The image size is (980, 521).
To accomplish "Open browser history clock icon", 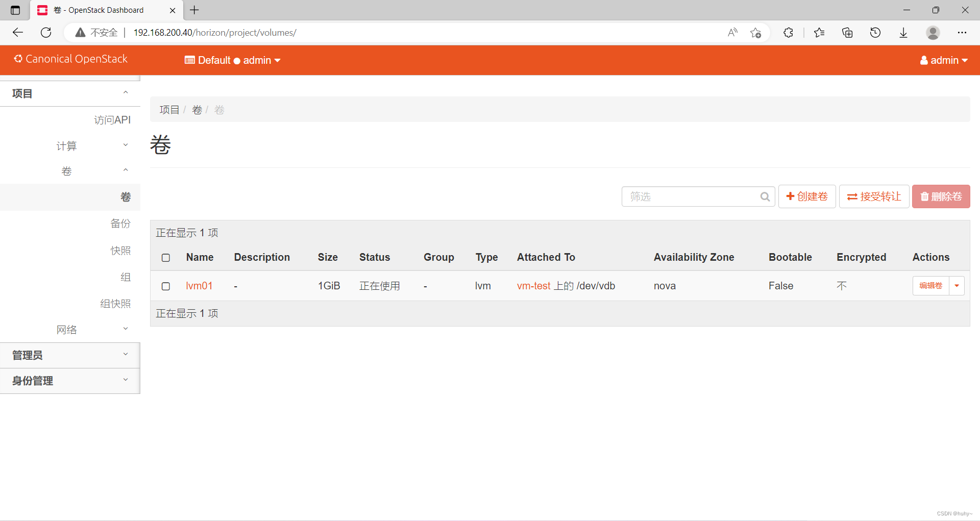I will coord(875,33).
